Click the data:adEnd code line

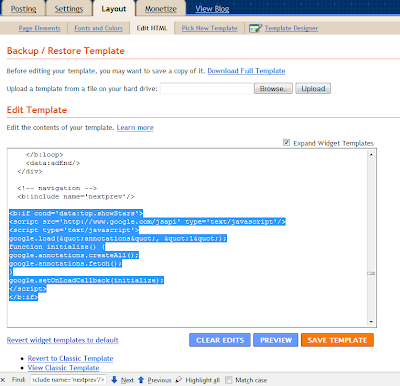[53, 163]
